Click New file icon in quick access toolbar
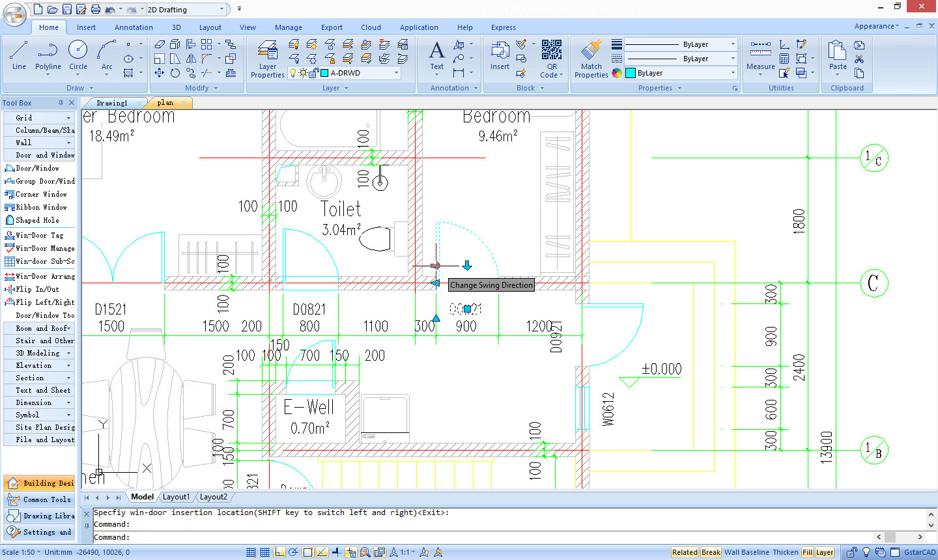The width and height of the screenshot is (938, 560). [x=38, y=9]
